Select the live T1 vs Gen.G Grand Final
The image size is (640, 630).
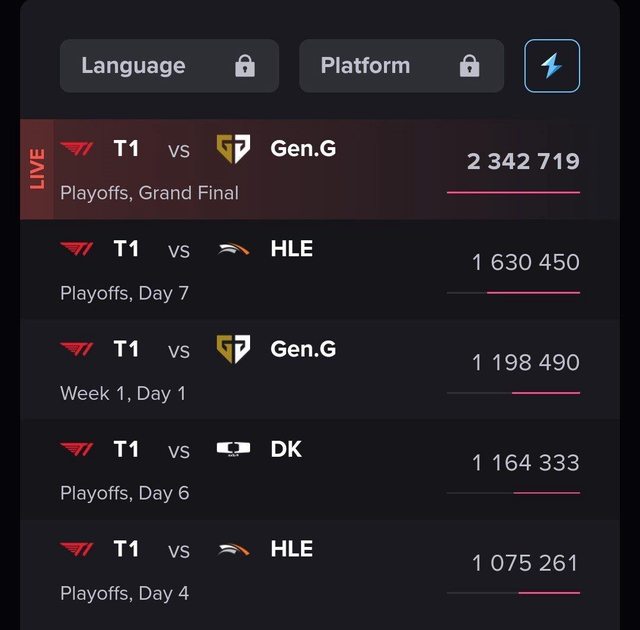pyautogui.click(x=300, y=170)
